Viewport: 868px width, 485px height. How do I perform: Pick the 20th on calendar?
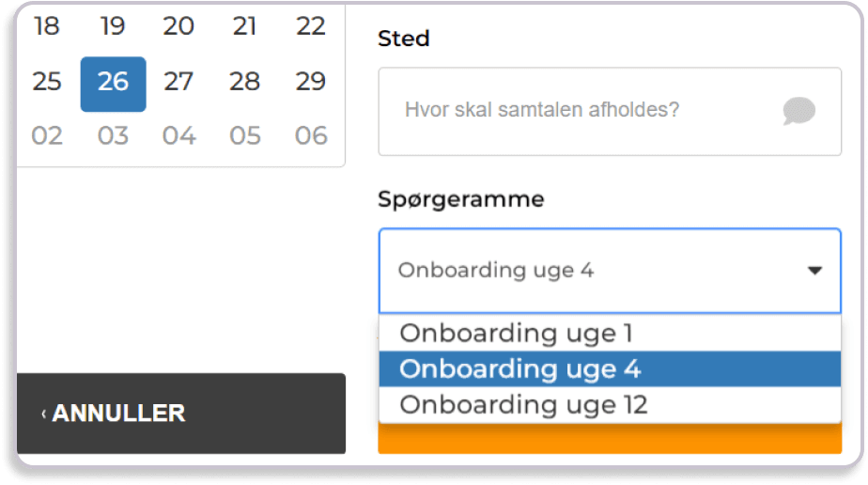(178, 26)
